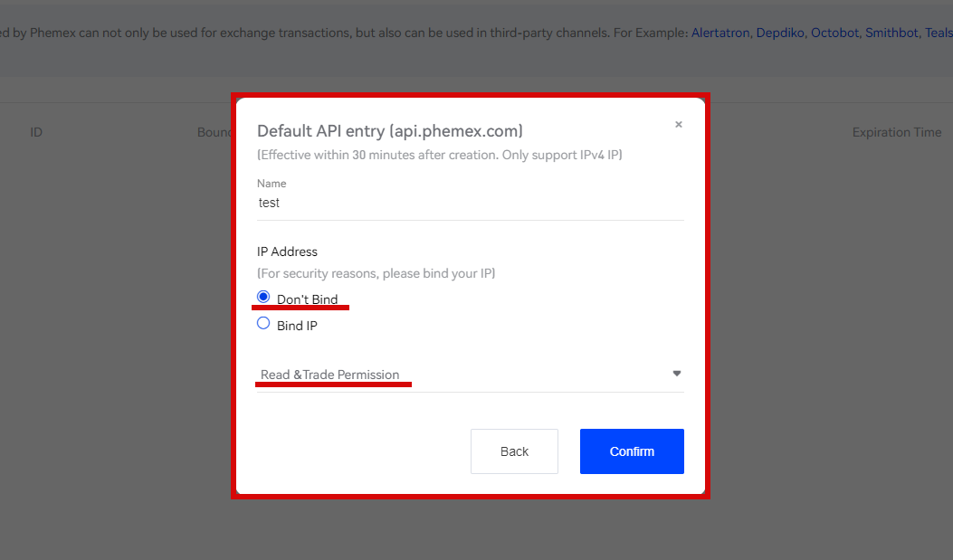Click the permission dropdown arrow icon
This screenshot has width=953, height=560.
pyautogui.click(x=677, y=374)
